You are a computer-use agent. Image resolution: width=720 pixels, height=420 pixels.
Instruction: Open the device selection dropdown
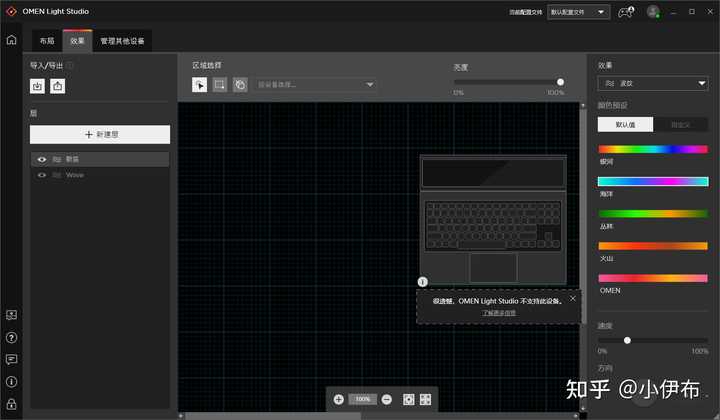[x=315, y=84]
